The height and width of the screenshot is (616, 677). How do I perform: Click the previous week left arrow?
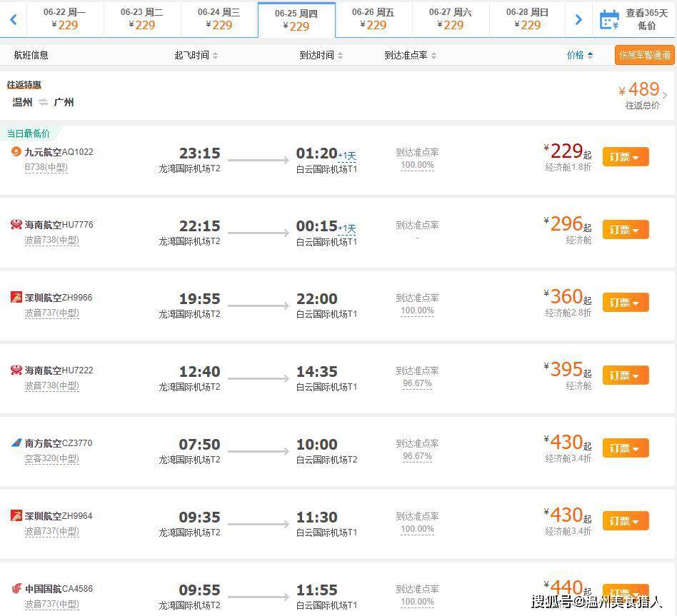[x=13, y=19]
